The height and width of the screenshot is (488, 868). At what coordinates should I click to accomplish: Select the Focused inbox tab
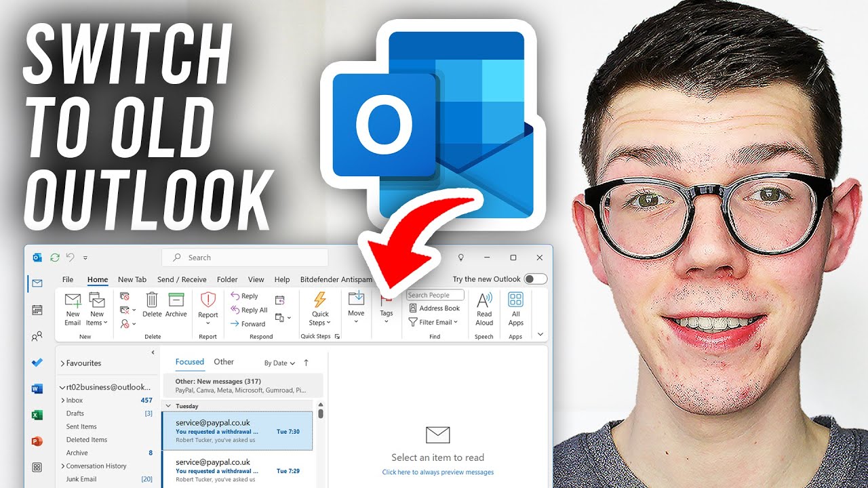pos(190,362)
